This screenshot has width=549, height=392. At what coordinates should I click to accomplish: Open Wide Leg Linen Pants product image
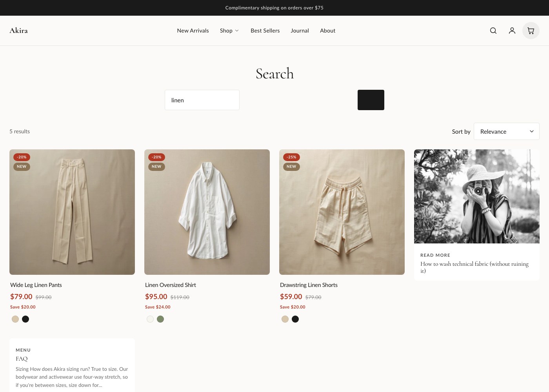coord(72,212)
